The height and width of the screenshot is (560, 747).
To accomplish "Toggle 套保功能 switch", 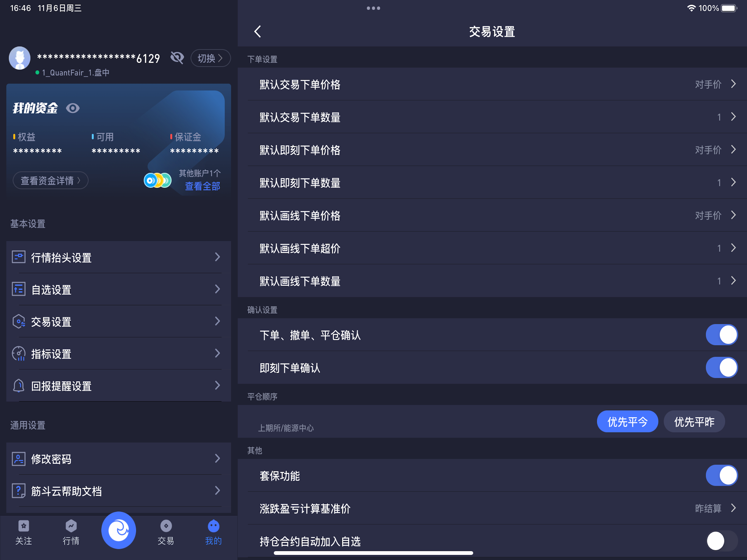I will coord(722,475).
